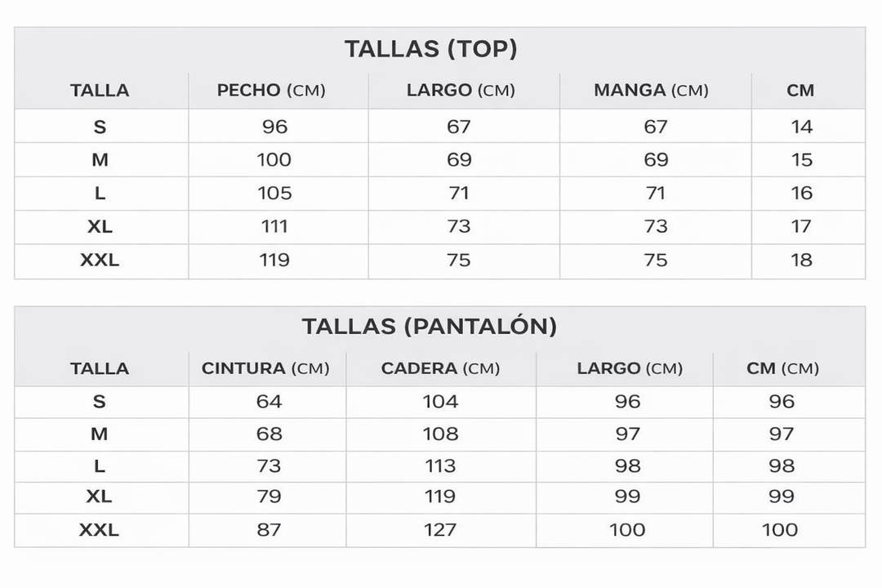Select the top table value 14
The height and width of the screenshot is (588, 882).
coord(802,127)
